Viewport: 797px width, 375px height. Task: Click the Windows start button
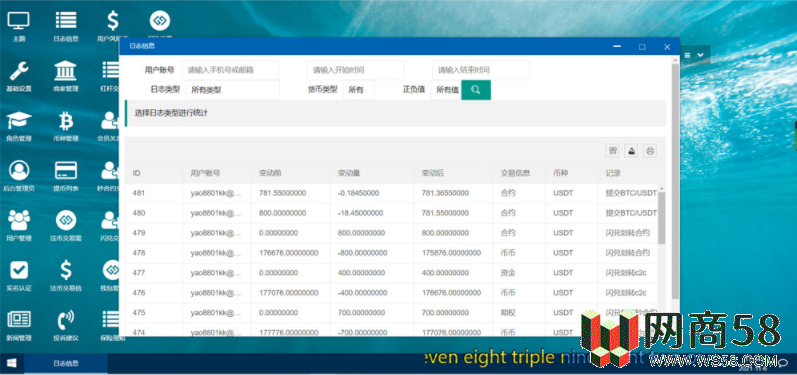12,363
